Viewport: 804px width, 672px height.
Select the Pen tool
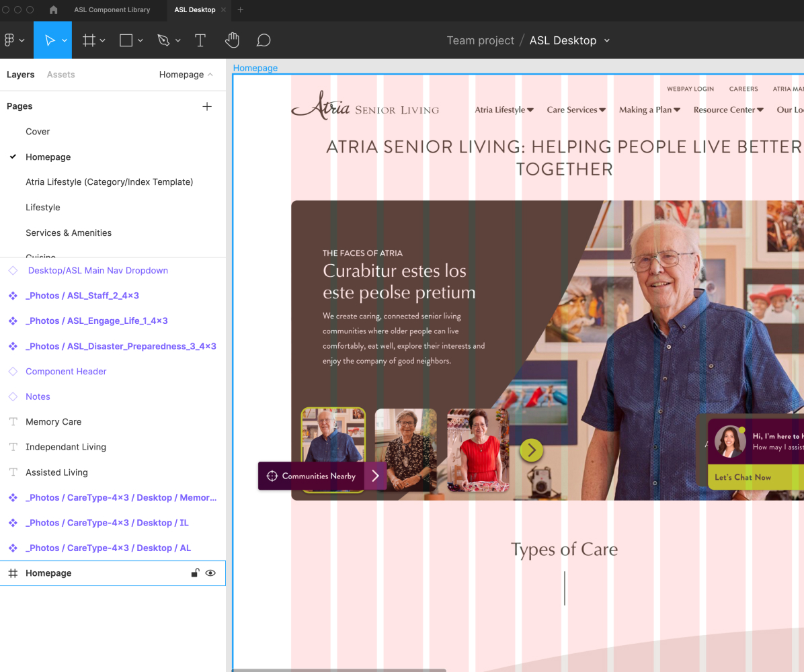pos(163,40)
